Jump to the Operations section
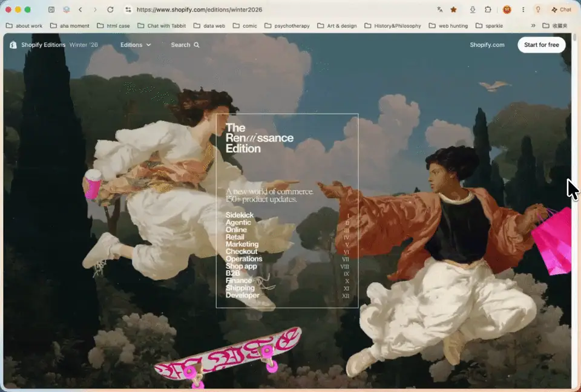This screenshot has width=581, height=392. tap(244, 259)
